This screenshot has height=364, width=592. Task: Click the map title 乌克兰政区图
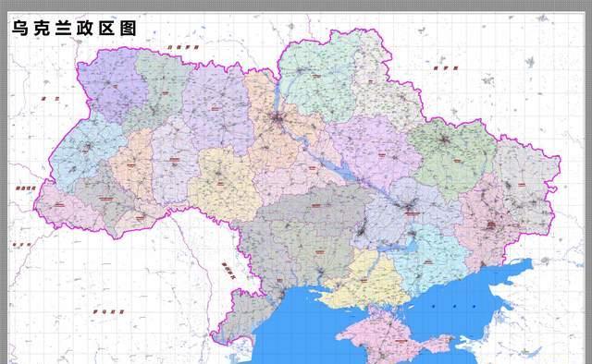[x=74, y=28]
